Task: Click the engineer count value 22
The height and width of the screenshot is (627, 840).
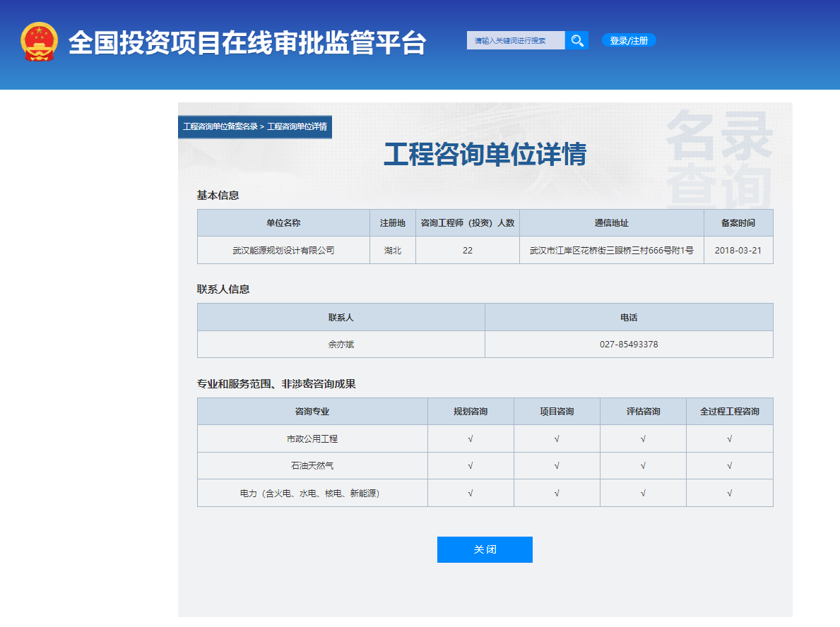Action: (x=468, y=250)
